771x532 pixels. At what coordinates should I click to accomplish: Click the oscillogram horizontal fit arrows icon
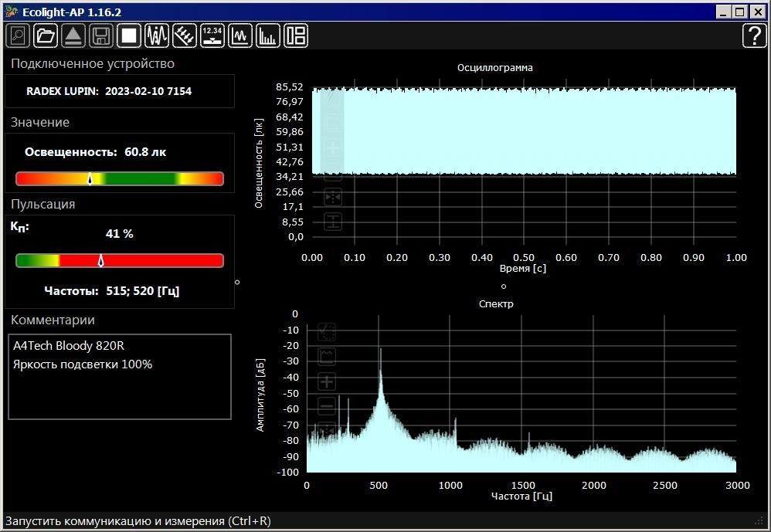pyautogui.click(x=333, y=198)
